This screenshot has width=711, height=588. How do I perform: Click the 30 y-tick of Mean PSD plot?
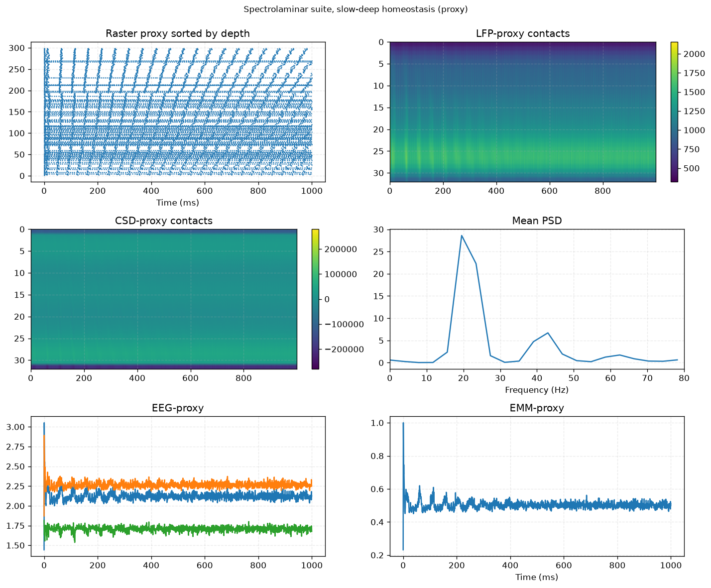[379, 230]
